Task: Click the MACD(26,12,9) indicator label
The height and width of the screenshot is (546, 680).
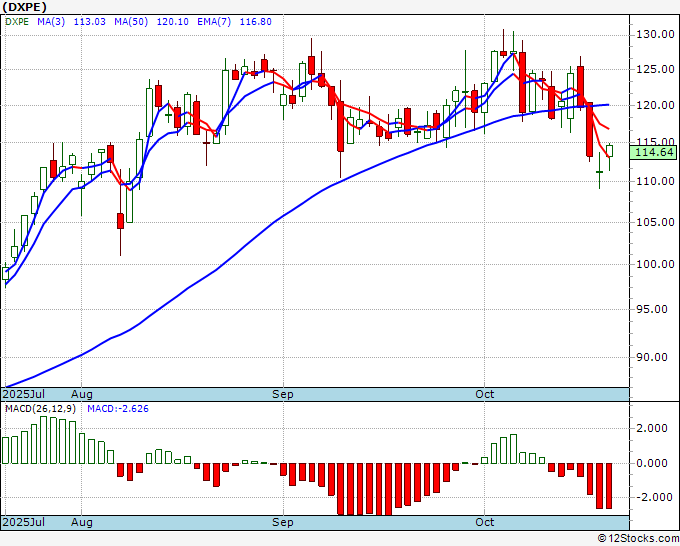Action: 41,409
